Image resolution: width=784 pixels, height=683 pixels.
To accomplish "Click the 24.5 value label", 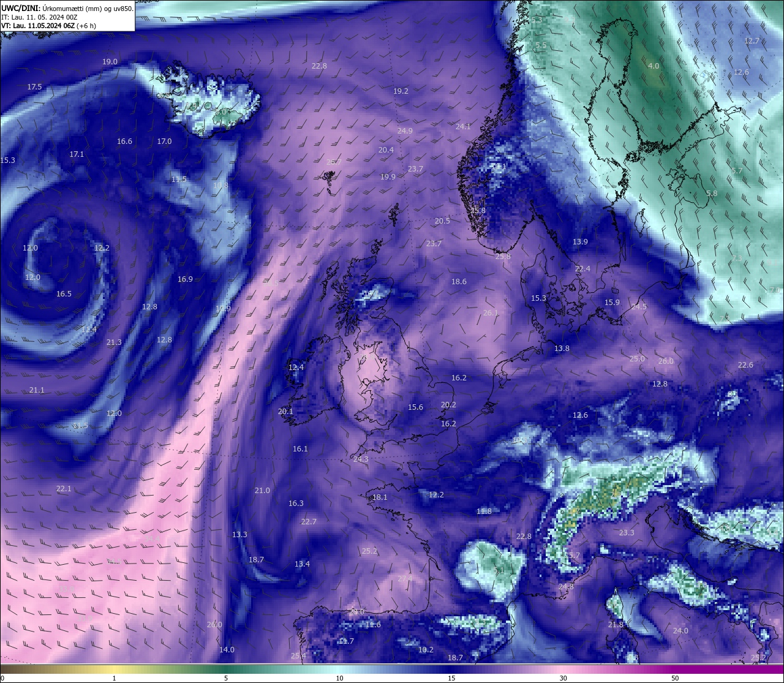I will 639,307.
